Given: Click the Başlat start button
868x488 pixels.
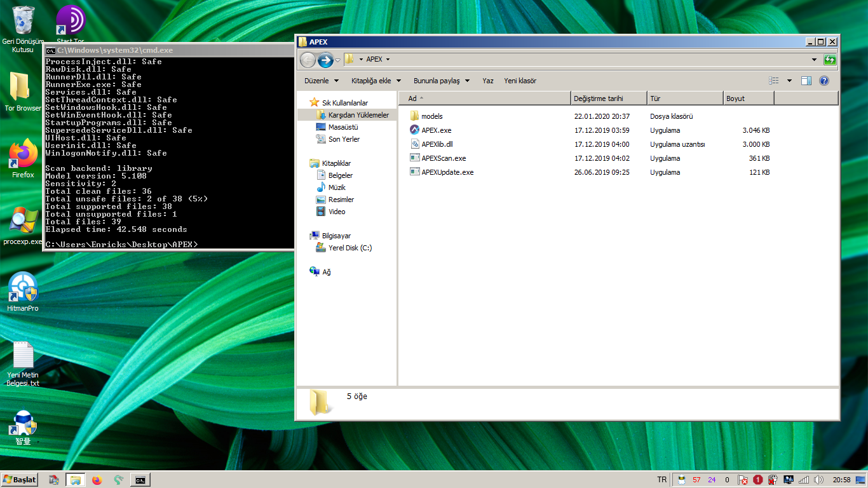Looking at the screenshot, I should 20,480.
